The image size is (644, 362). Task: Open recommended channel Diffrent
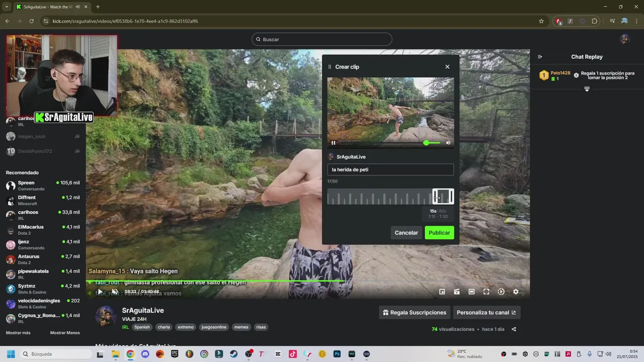click(x=43, y=200)
